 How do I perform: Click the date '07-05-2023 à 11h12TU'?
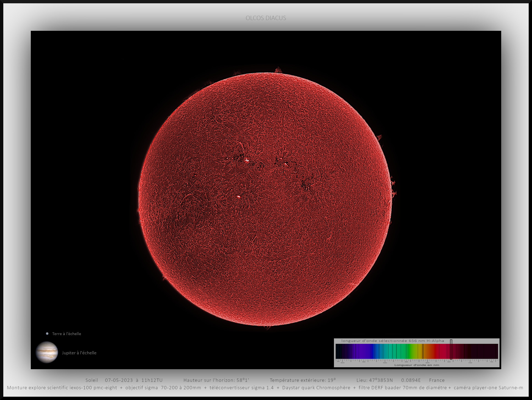[x=134, y=380]
